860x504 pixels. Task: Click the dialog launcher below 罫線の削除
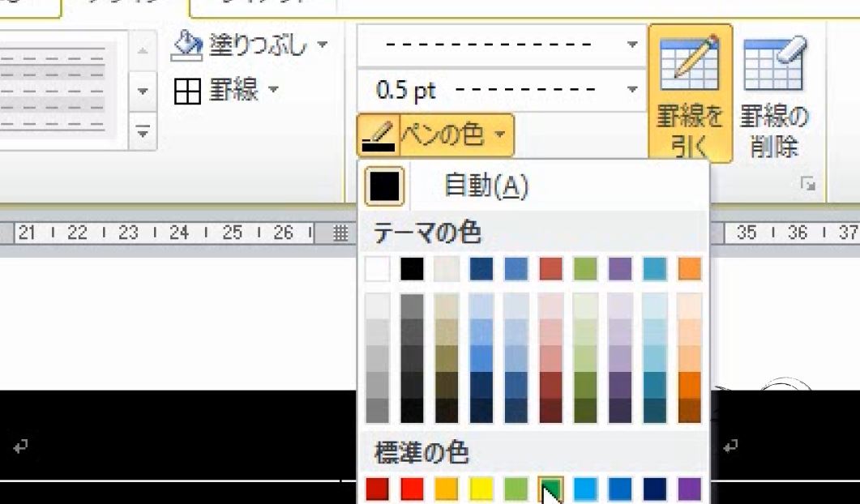(809, 185)
